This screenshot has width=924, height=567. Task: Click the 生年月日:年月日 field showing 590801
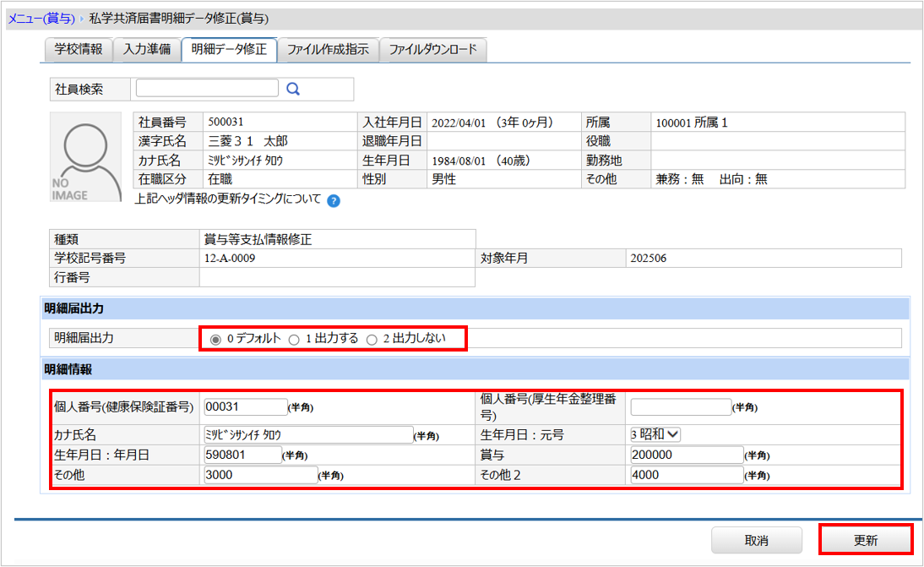point(242,455)
